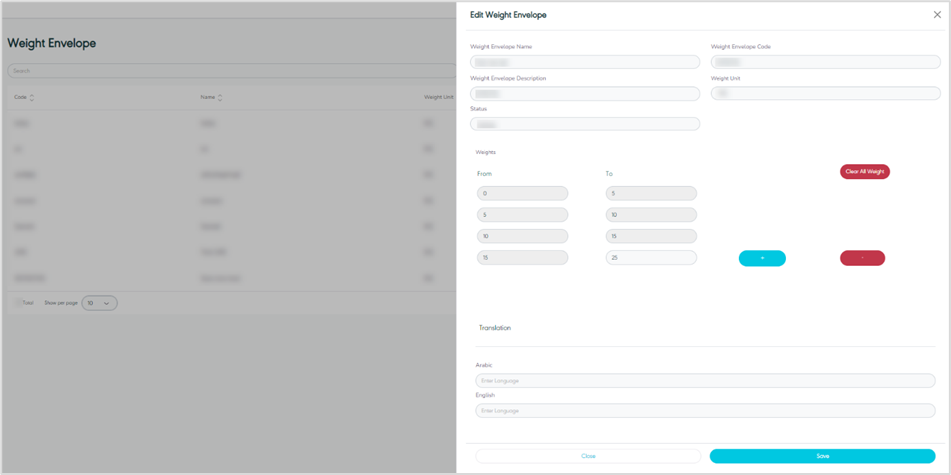
Task: Edit the last To weight field showing 25
Action: point(651,258)
